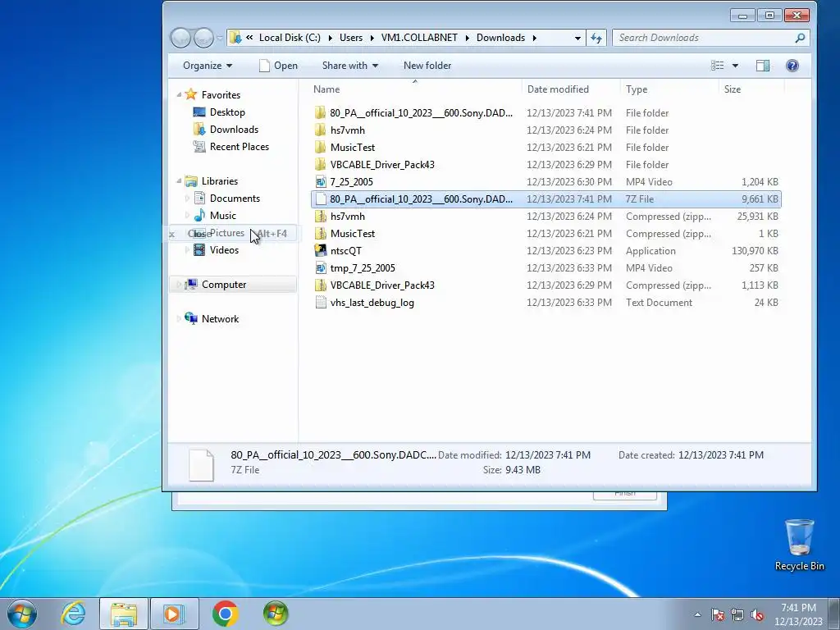Select the Documents library
Image resolution: width=840 pixels, height=630 pixels.
click(x=235, y=199)
